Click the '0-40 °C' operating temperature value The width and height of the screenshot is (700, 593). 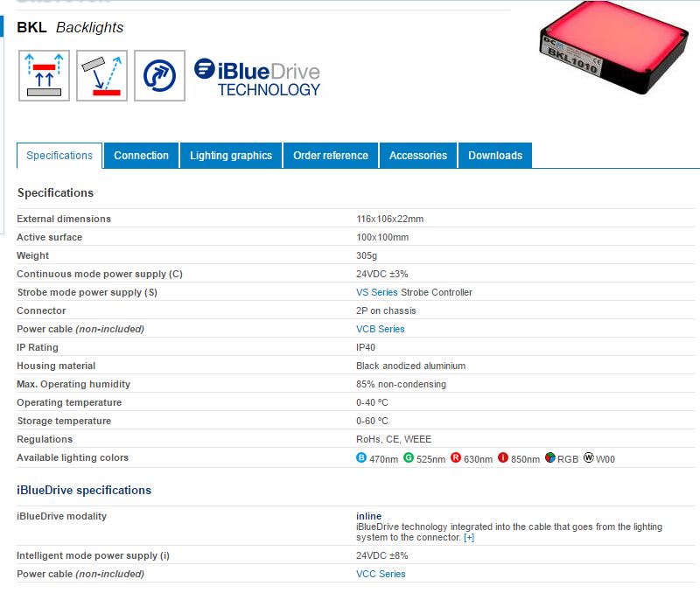[373, 402]
